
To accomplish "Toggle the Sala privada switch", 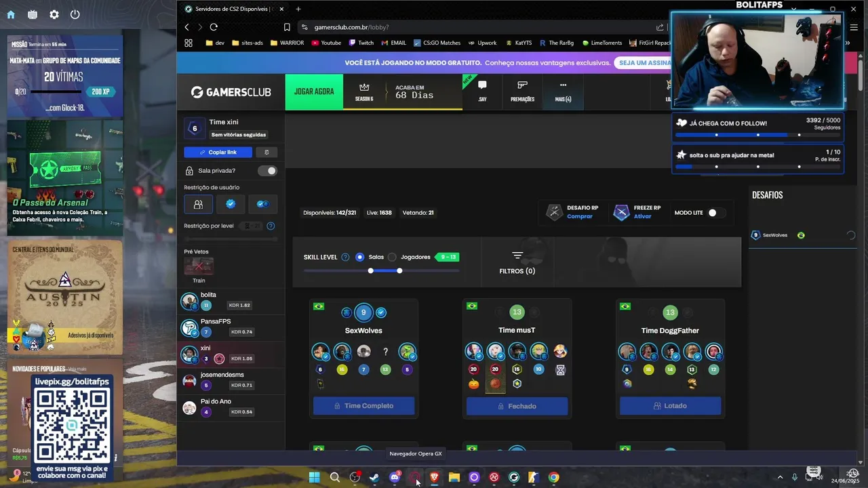I will coord(267,171).
